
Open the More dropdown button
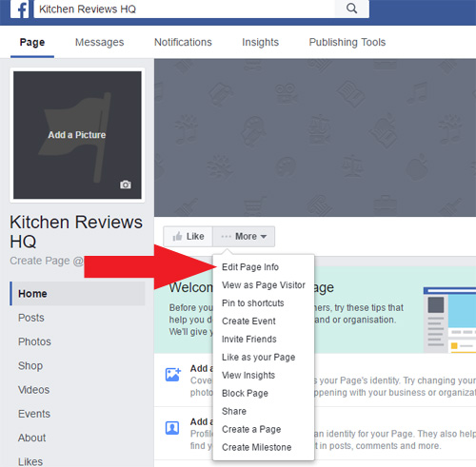(244, 237)
